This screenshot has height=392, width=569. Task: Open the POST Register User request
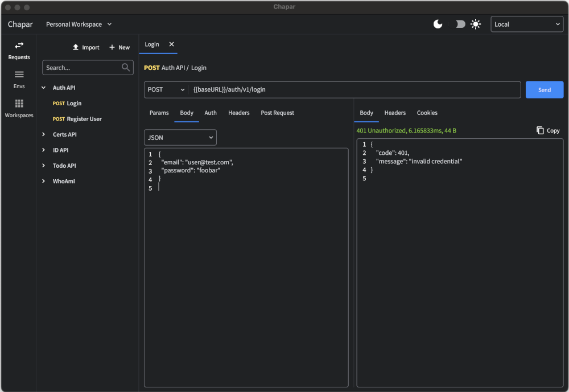77,119
